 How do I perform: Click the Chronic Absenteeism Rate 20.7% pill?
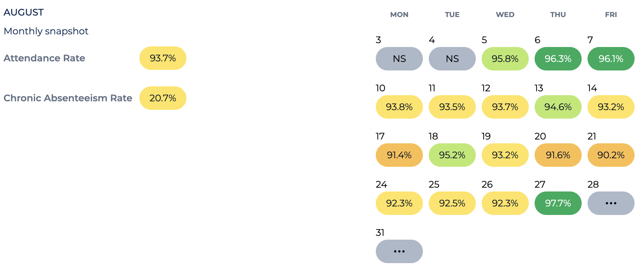tap(163, 98)
